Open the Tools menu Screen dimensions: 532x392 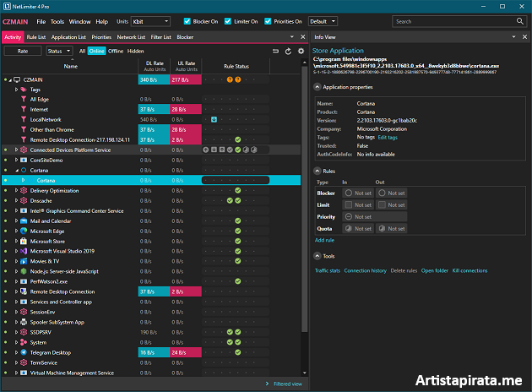click(57, 21)
